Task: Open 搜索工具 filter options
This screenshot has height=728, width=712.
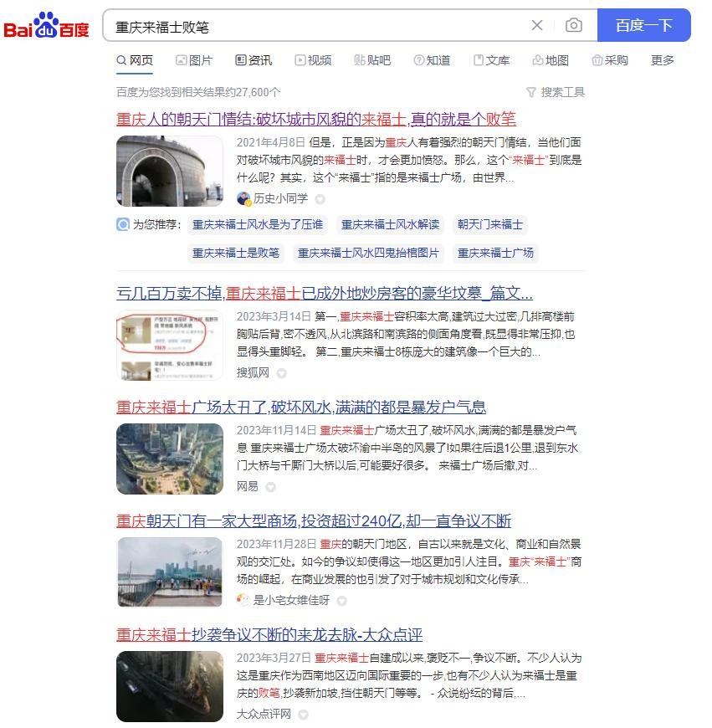Action: 556,92
